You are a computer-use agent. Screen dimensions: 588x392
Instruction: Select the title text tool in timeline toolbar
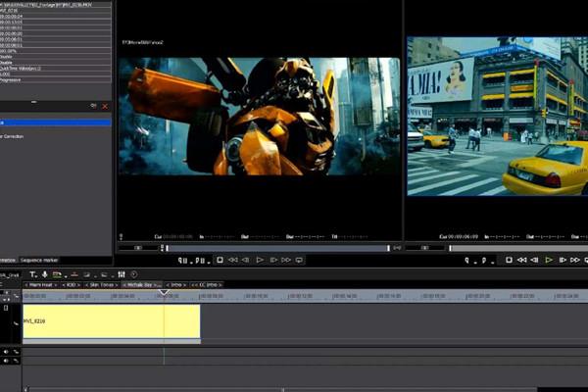[x=32, y=274]
